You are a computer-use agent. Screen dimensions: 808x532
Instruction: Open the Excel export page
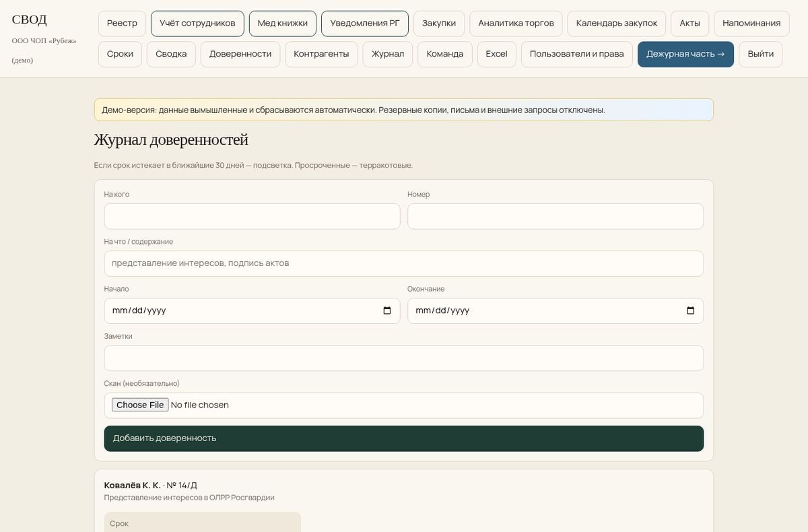click(x=496, y=54)
